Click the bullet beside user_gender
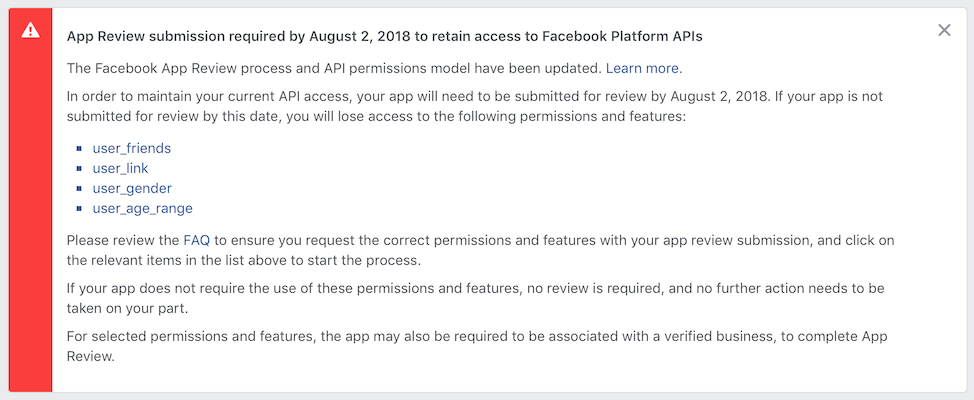974x400 pixels. click(x=79, y=188)
